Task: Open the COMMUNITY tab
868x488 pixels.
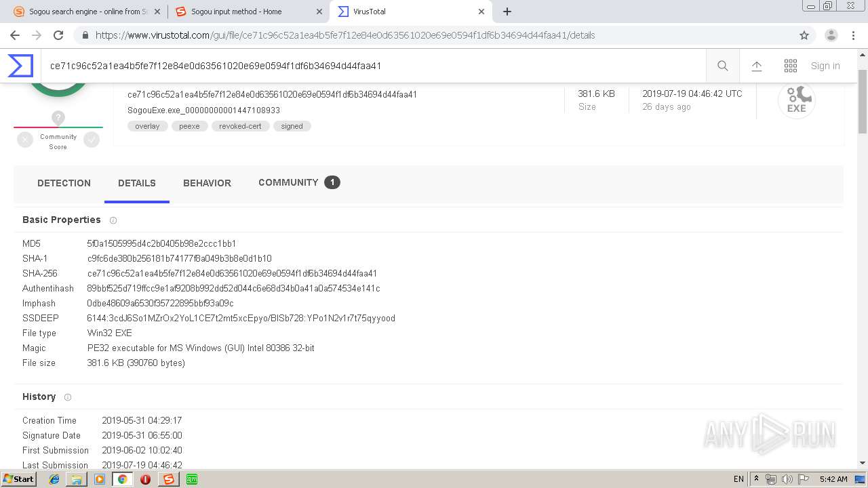Action: point(299,182)
